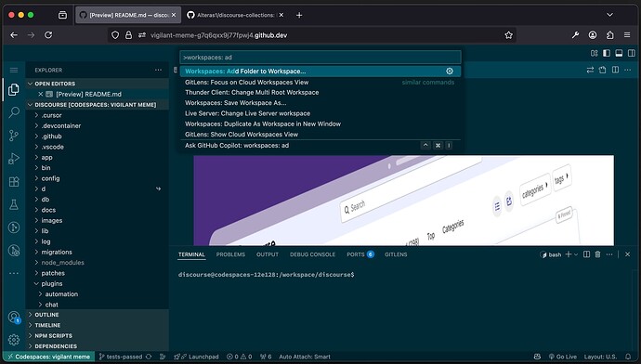Toggle secondary side bar visibility
Viewport: 641px width, 364px height.
click(632, 53)
